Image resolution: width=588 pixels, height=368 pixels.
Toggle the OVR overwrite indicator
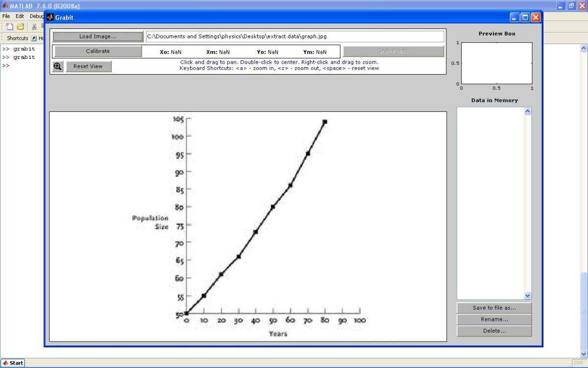(578, 363)
